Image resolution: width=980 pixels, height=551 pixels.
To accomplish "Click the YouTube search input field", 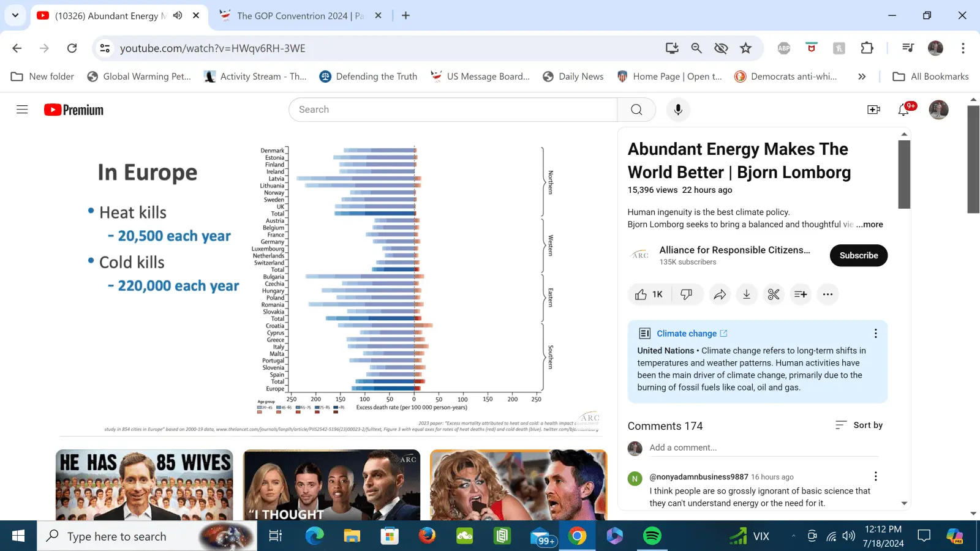I will pos(453,110).
